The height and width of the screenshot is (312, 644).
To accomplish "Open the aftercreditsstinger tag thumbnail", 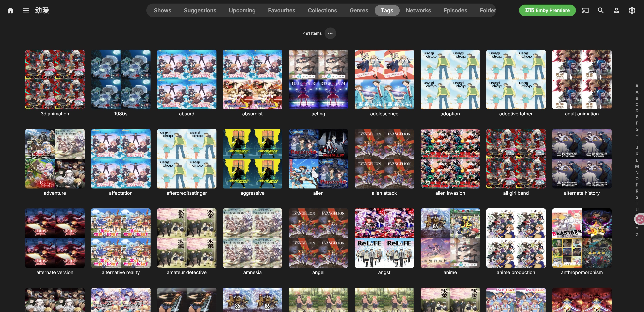I will (186, 159).
